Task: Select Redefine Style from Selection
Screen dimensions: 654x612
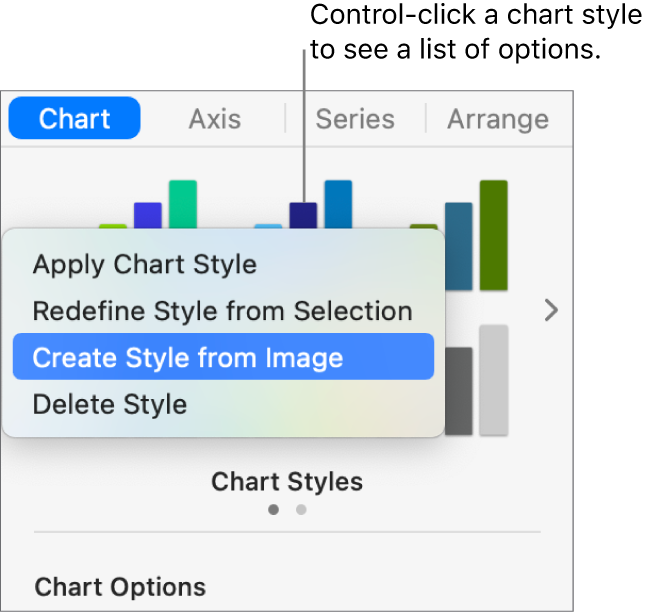Action: (222, 311)
